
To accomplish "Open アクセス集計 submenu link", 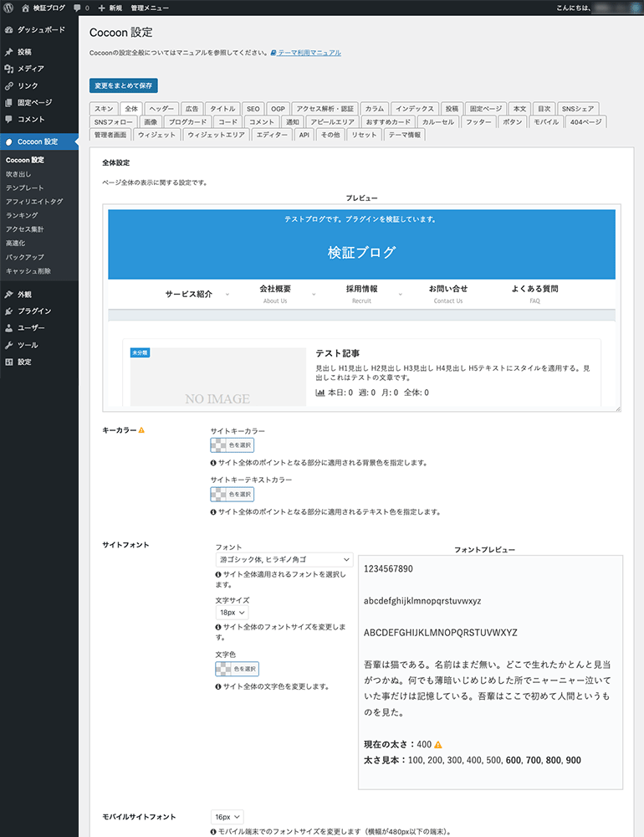I will 24,229.
